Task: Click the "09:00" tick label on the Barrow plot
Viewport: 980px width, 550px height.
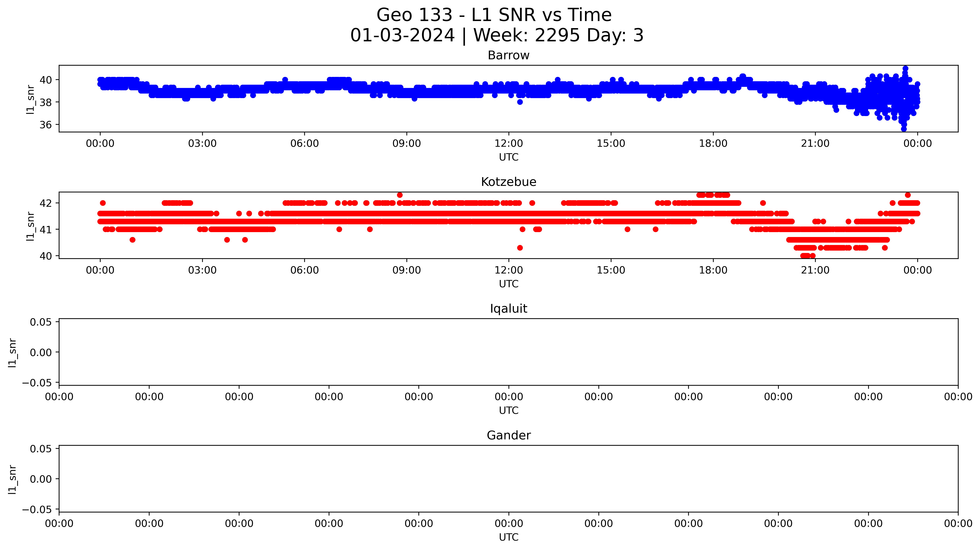Action: pyautogui.click(x=407, y=143)
